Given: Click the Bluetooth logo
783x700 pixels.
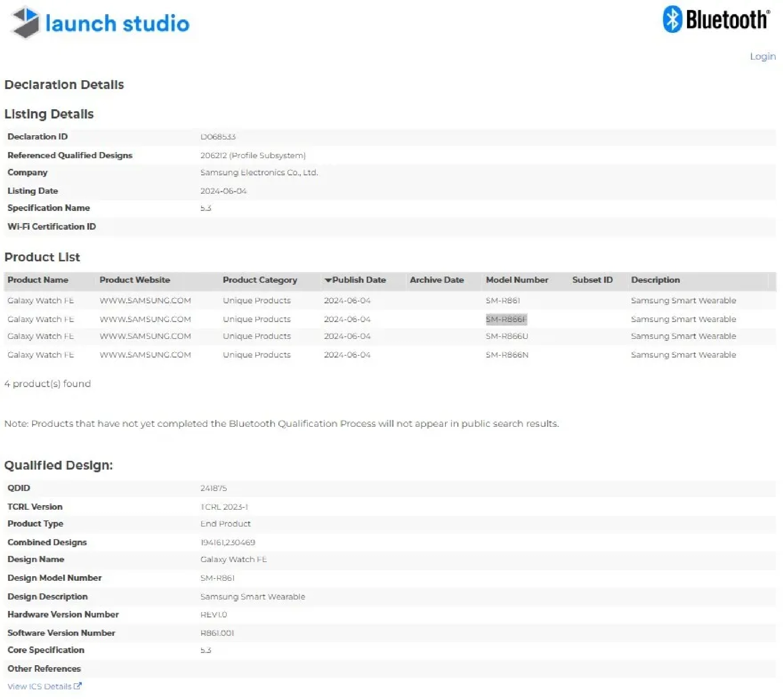Looking at the screenshot, I should 716,19.
